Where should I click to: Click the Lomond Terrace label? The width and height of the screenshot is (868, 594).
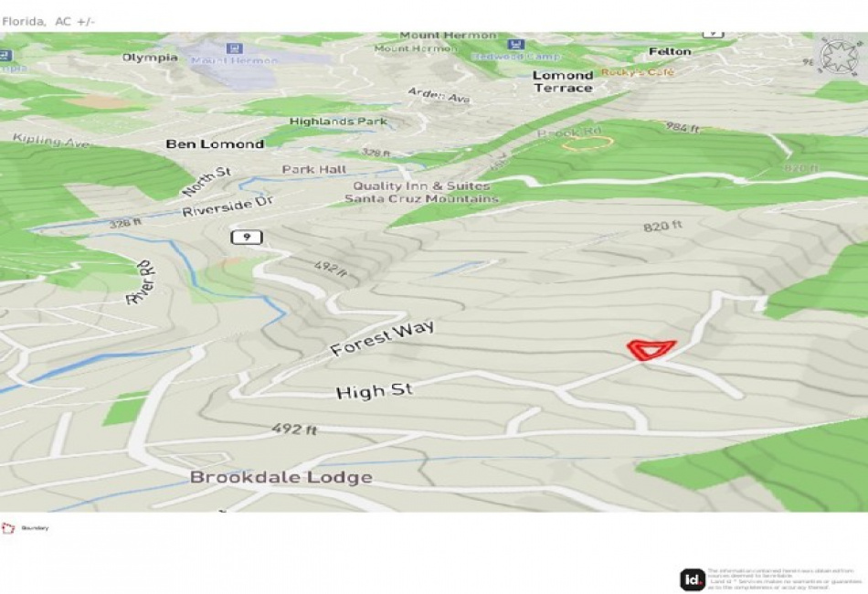click(x=563, y=81)
